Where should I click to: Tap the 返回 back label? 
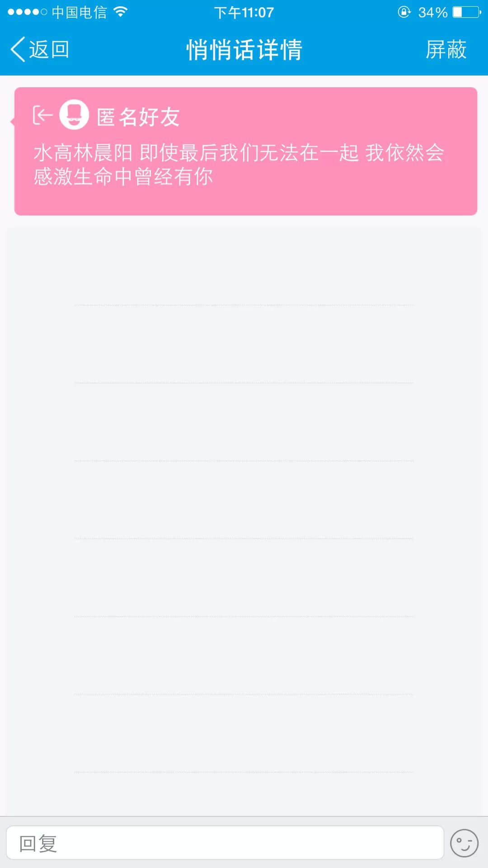(49, 49)
